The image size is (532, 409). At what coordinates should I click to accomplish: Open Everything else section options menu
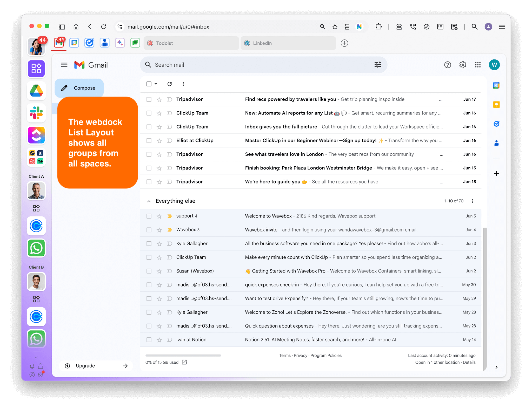472,201
